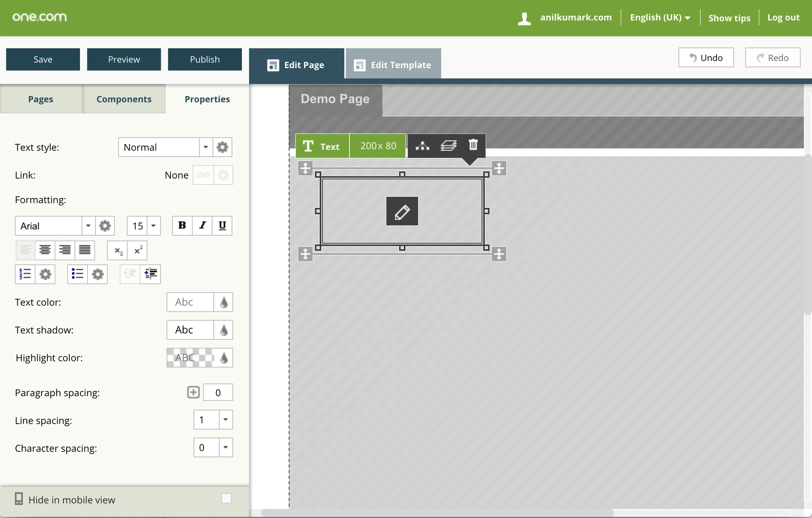Justify the text

tap(85, 250)
